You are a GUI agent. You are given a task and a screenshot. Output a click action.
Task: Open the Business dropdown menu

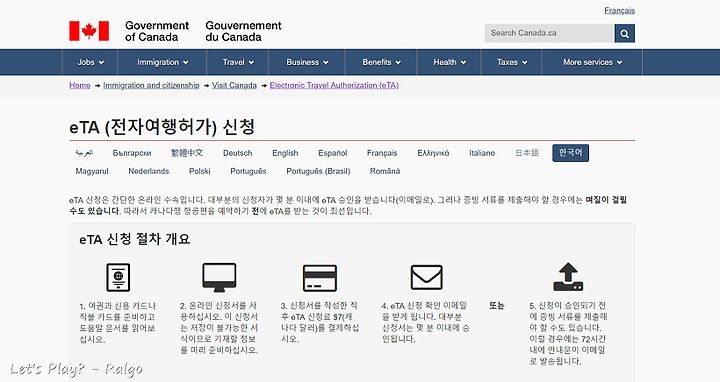click(x=307, y=62)
